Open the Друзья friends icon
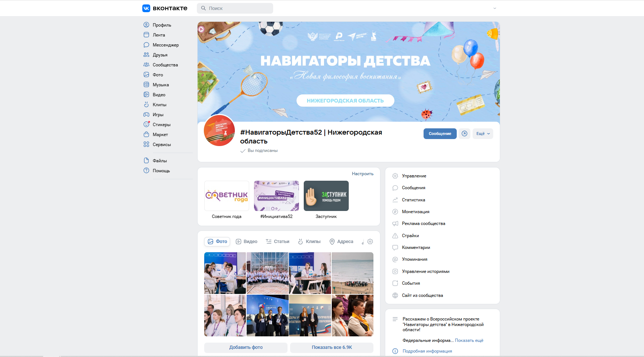Screen dimensions: 644x357 pyautogui.click(x=146, y=55)
